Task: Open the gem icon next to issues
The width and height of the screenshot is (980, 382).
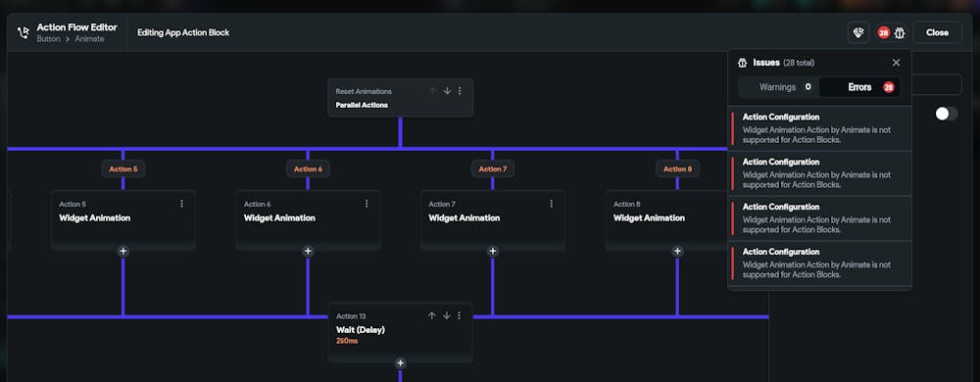Action: [858, 32]
